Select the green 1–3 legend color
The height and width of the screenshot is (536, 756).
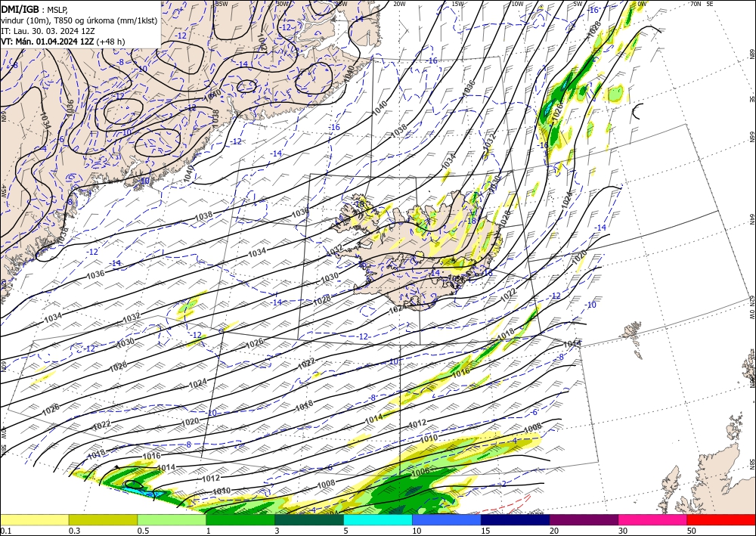tap(240, 519)
